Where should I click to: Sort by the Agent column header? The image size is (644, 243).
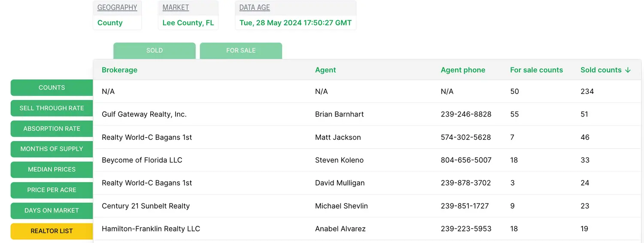click(325, 70)
